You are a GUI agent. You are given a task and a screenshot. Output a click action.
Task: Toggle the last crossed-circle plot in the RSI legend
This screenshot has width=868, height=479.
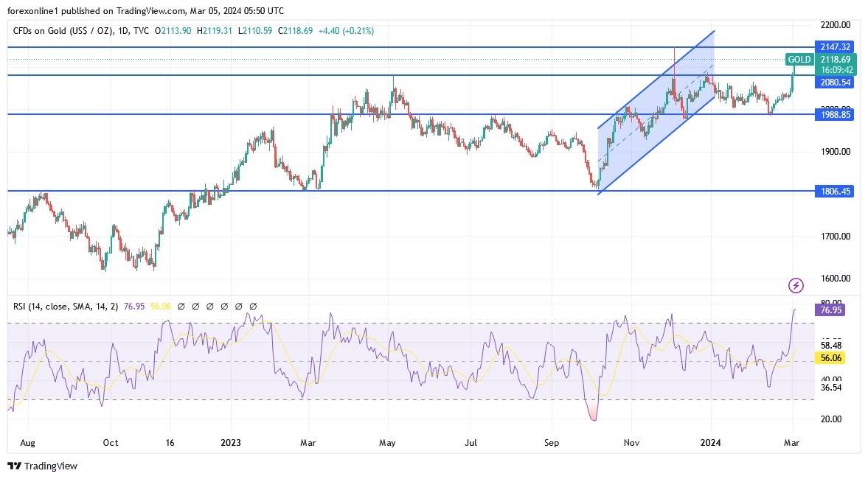252,306
